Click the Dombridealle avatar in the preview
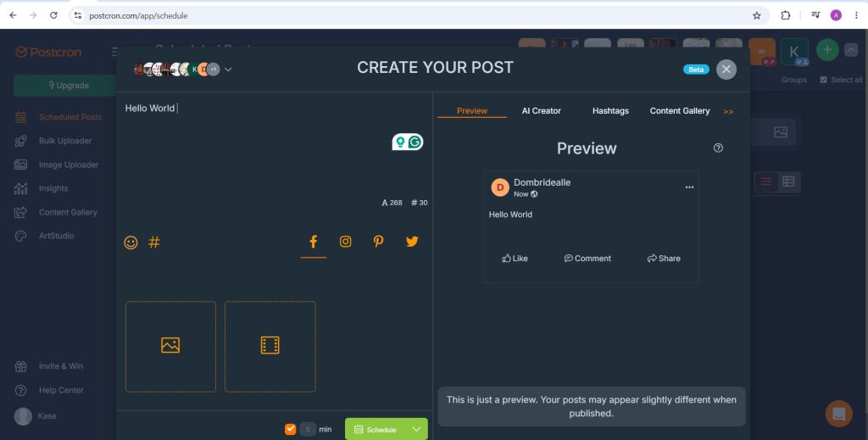The image size is (868, 440). (x=500, y=187)
